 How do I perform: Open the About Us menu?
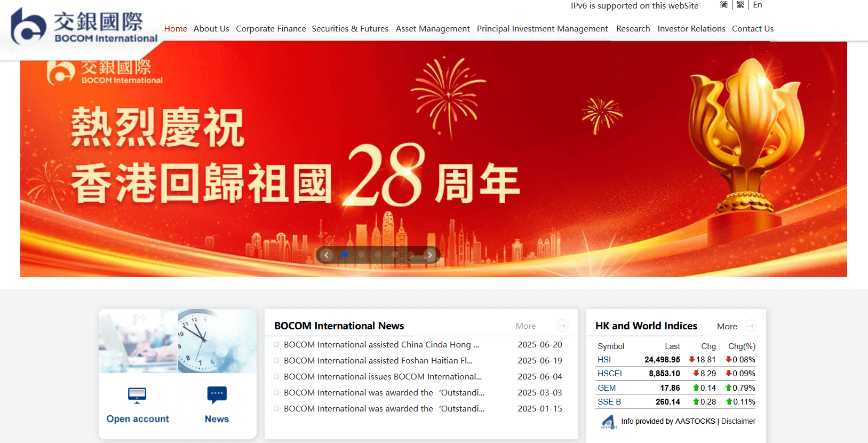(211, 29)
